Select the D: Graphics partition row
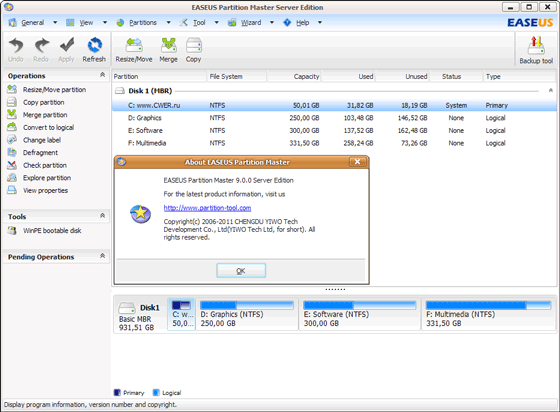The width and height of the screenshot is (560, 412). point(334,118)
